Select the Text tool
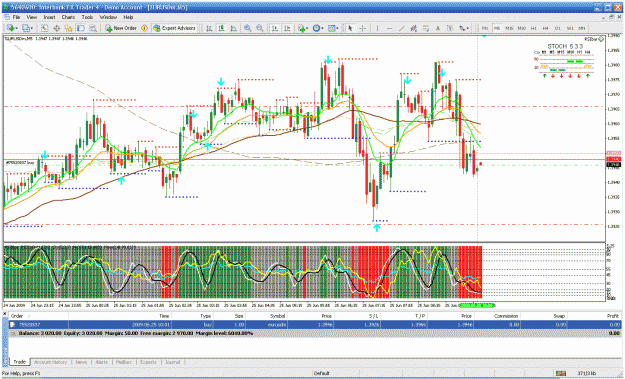The height and width of the screenshot is (379, 625). tap(438, 28)
